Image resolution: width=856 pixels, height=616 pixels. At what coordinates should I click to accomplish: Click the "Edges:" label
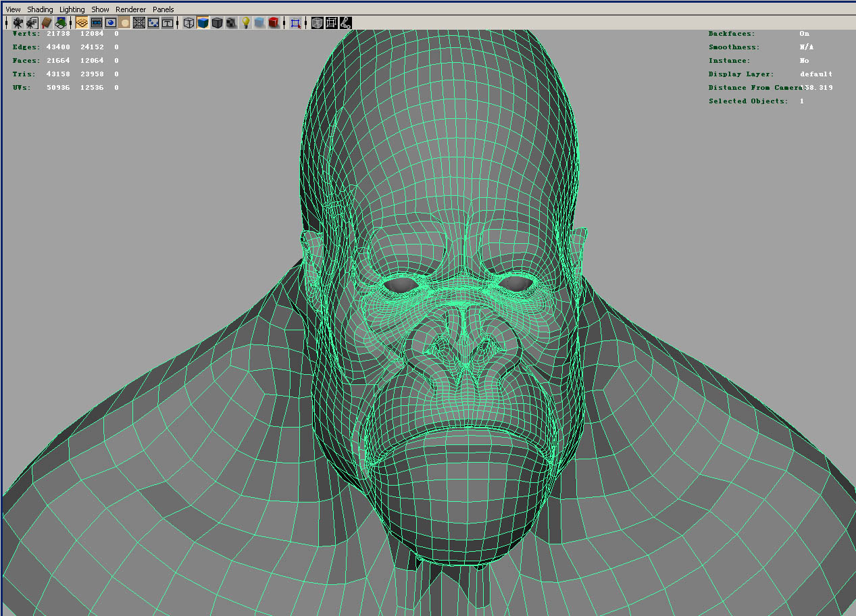(x=26, y=47)
